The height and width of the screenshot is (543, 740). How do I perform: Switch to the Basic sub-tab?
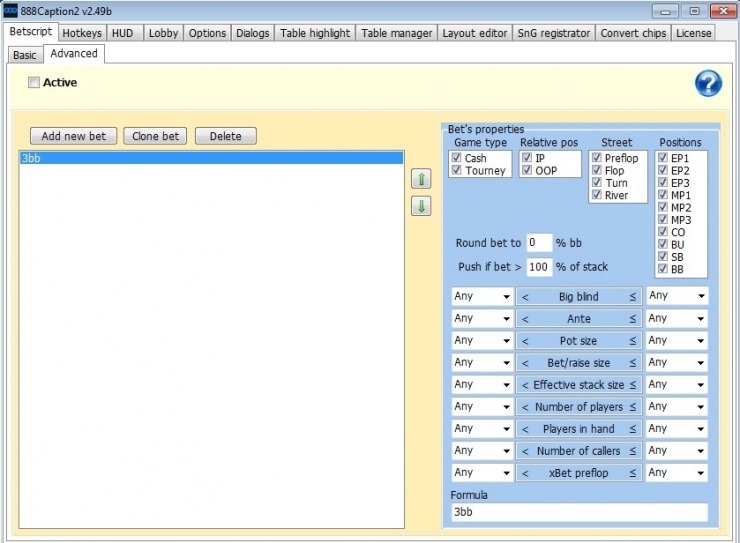click(25, 55)
